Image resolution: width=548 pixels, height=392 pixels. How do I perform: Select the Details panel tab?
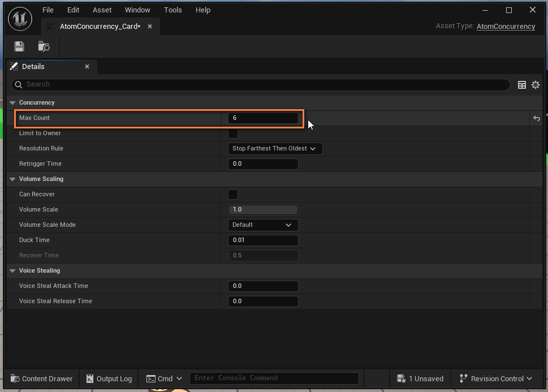51,66
